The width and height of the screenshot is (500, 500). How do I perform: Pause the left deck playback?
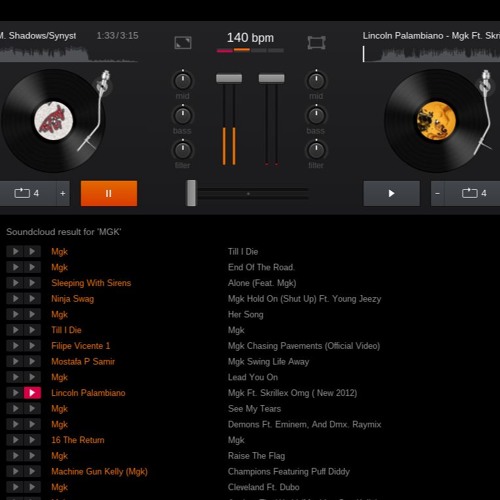click(109, 193)
